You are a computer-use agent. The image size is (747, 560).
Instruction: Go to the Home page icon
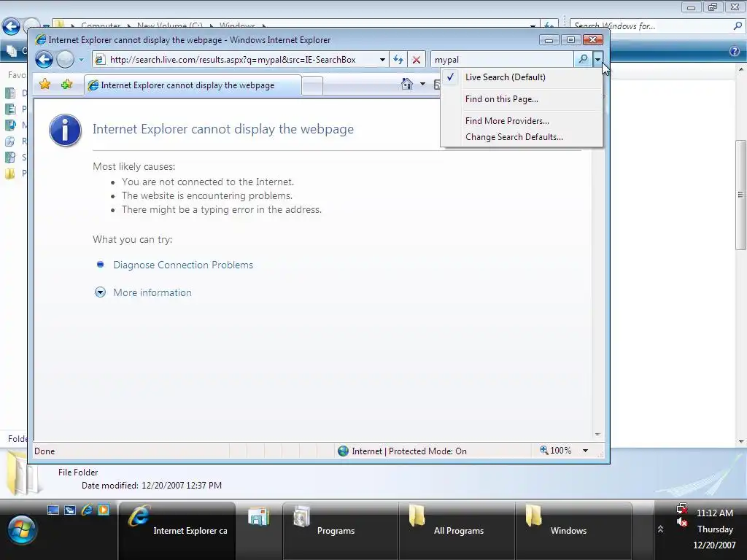406,85
